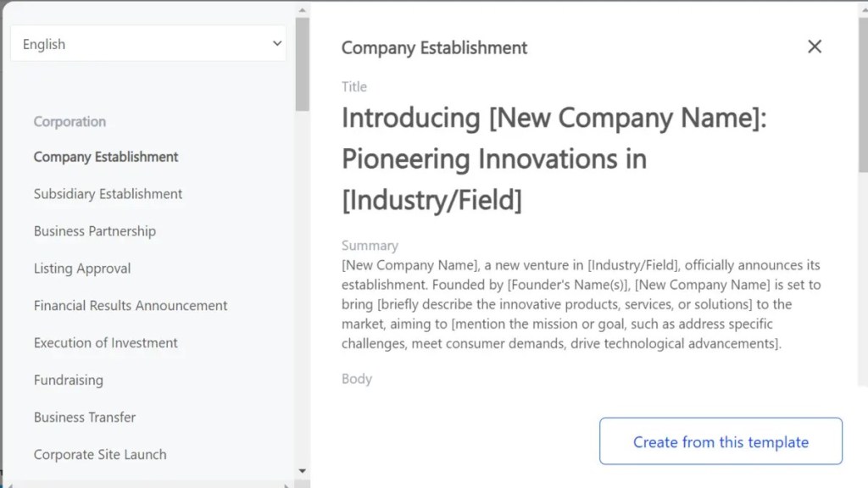Choose the Business Partnership template
Viewport: 868px width, 488px height.
pyautogui.click(x=94, y=231)
